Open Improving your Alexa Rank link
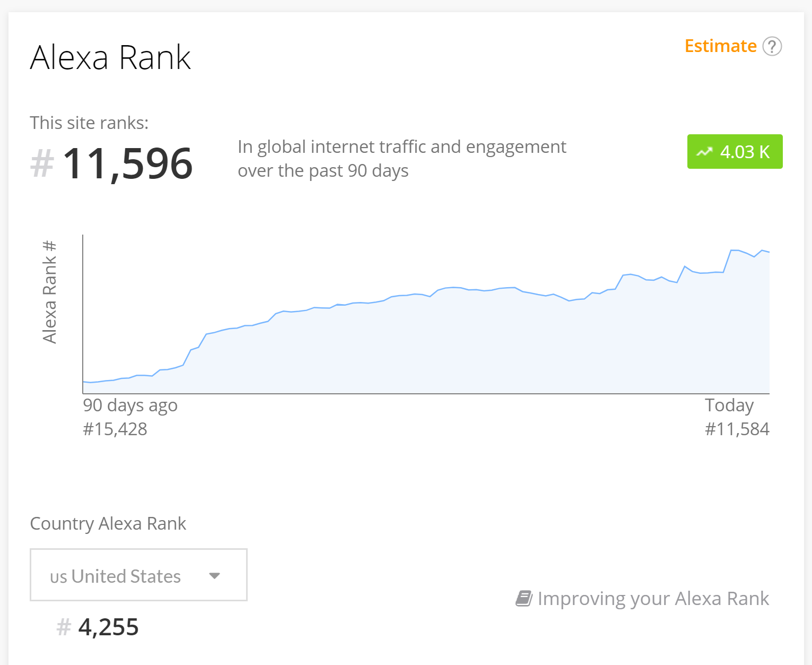The width and height of the screenshot is (812, 665). coord(653,599)
